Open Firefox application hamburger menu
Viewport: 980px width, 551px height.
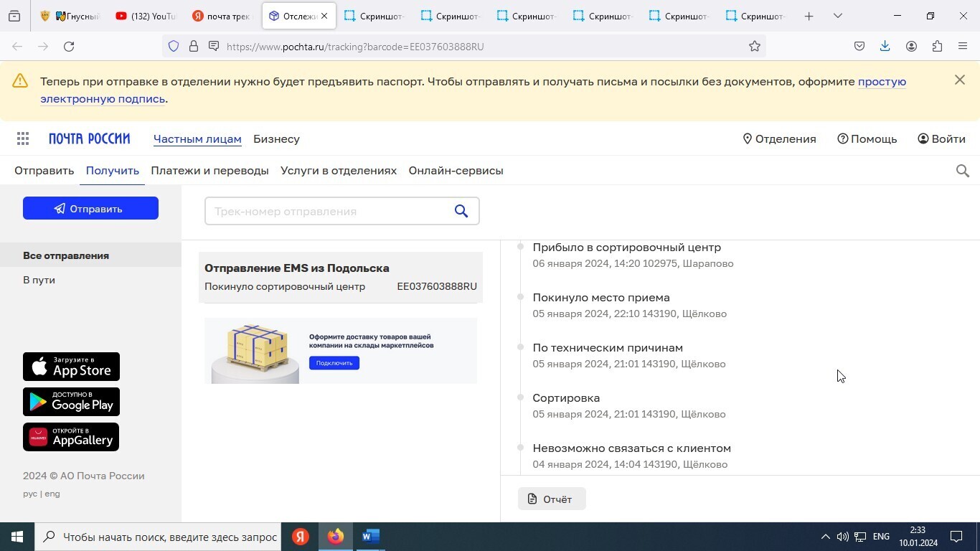(963, 47)
